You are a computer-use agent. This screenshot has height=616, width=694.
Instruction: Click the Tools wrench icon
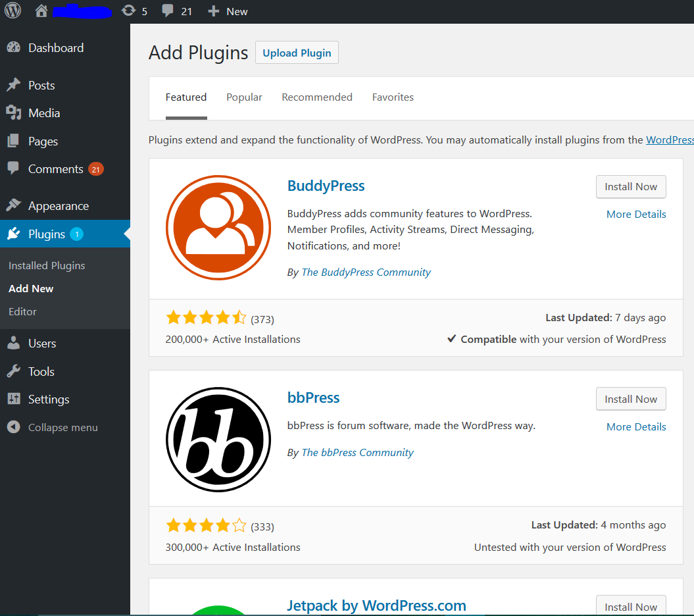(x=14, y=371)
